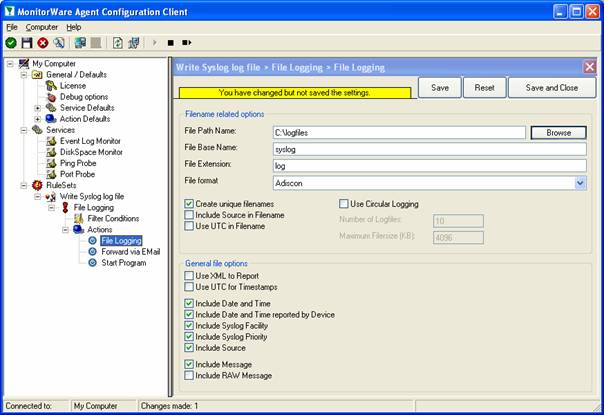The image size is (604, 415).
Task: Uncheck Include Date and Time reported by Device
Action: point(189,314)
